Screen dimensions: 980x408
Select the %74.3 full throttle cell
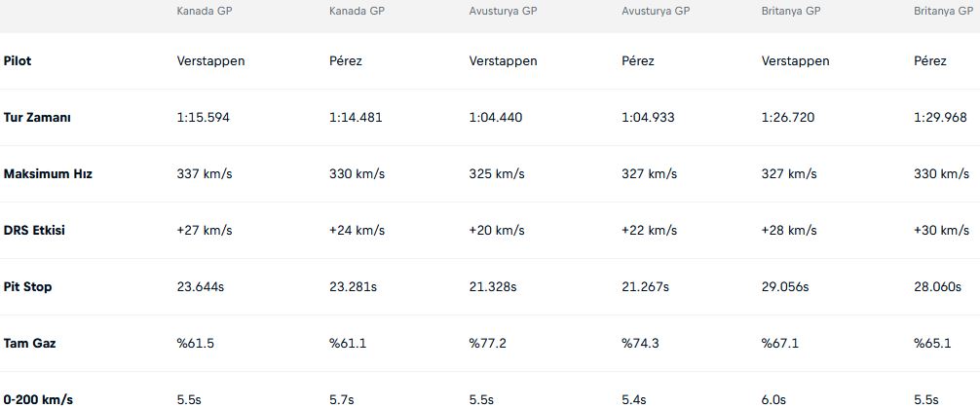pyautogui.click(x=641, y=343)
